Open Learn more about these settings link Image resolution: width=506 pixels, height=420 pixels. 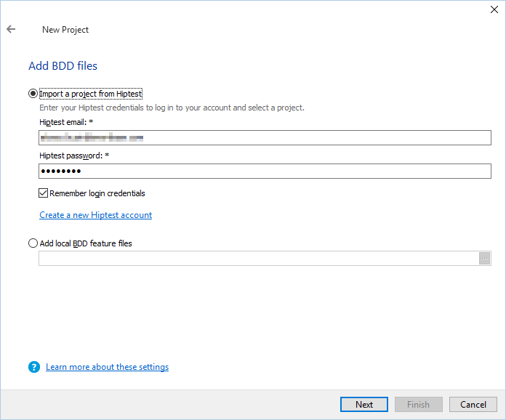pyautogui.click(x=107, y=367)
